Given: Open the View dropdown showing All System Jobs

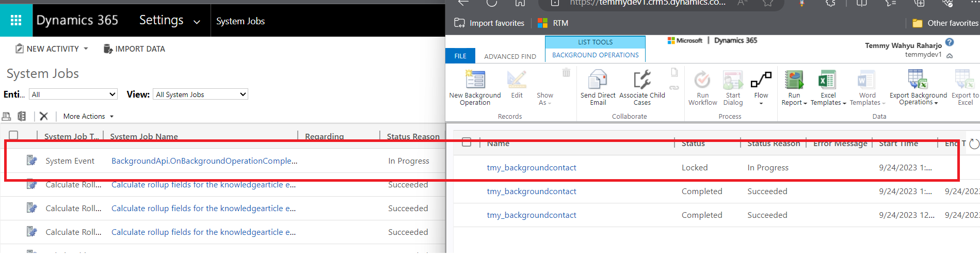Looking at the screenshot, I should click(x=200, y=94).
